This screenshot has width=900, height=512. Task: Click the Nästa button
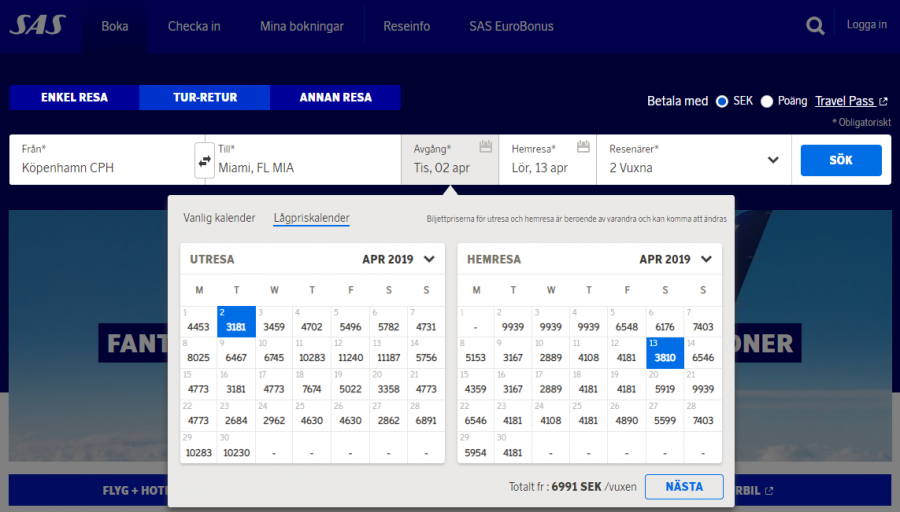(x=683, y=487)
